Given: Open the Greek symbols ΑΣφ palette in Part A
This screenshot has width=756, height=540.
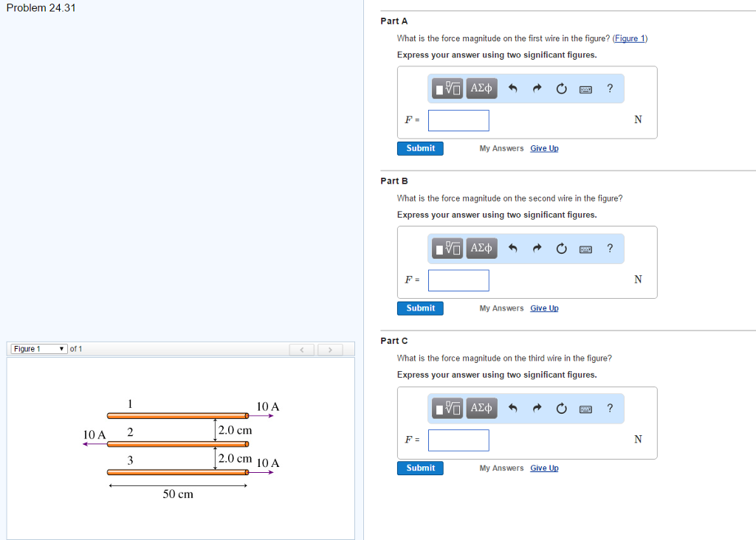Looking at the screenshot, I should 481,88.
